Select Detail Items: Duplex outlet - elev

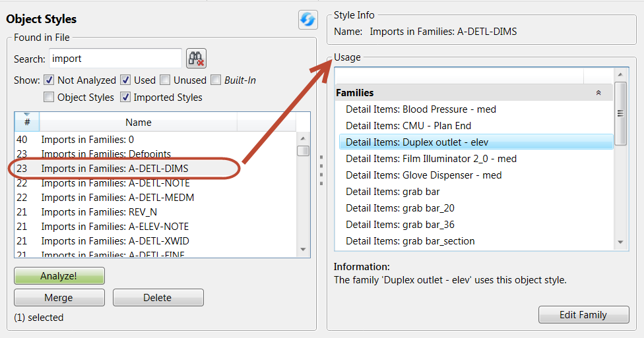[x=476, y=142]
